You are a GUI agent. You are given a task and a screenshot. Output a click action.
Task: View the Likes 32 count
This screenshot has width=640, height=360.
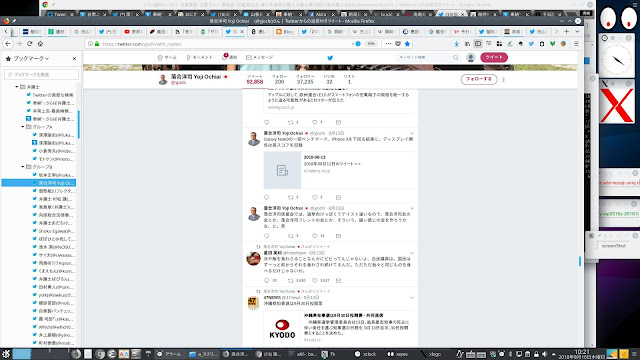(x=329, y=79)
